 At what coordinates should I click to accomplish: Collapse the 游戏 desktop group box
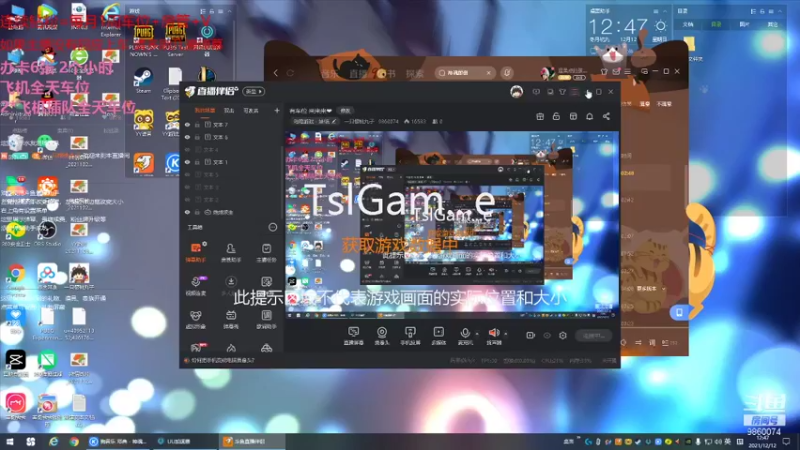click(230, 11)
